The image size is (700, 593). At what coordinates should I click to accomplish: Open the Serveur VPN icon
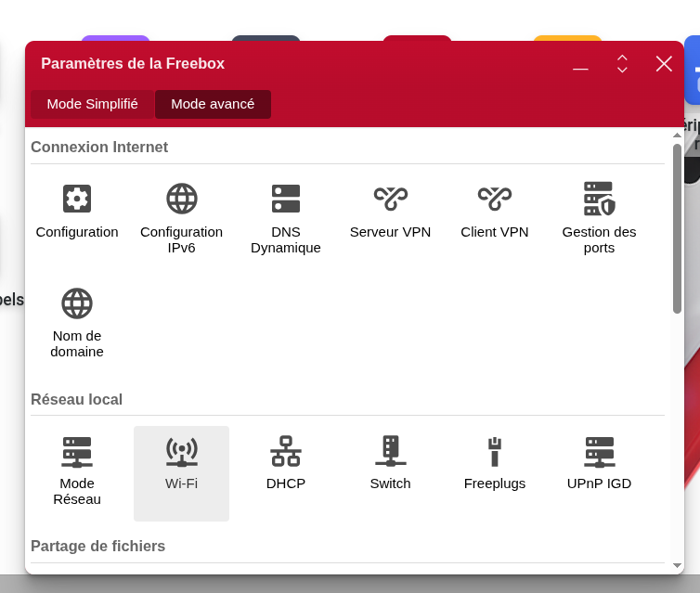point(390,199)
